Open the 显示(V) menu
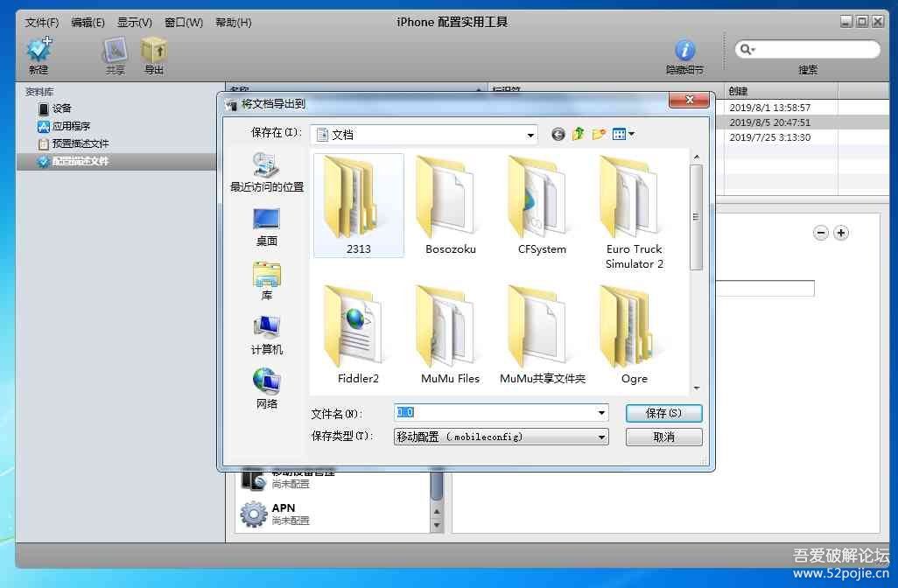Screen dimensions: 898x588 tap(135, 23)
